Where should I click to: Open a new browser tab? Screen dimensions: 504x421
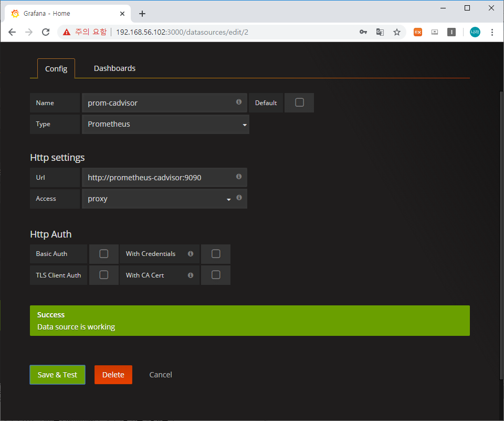(142, 14)
